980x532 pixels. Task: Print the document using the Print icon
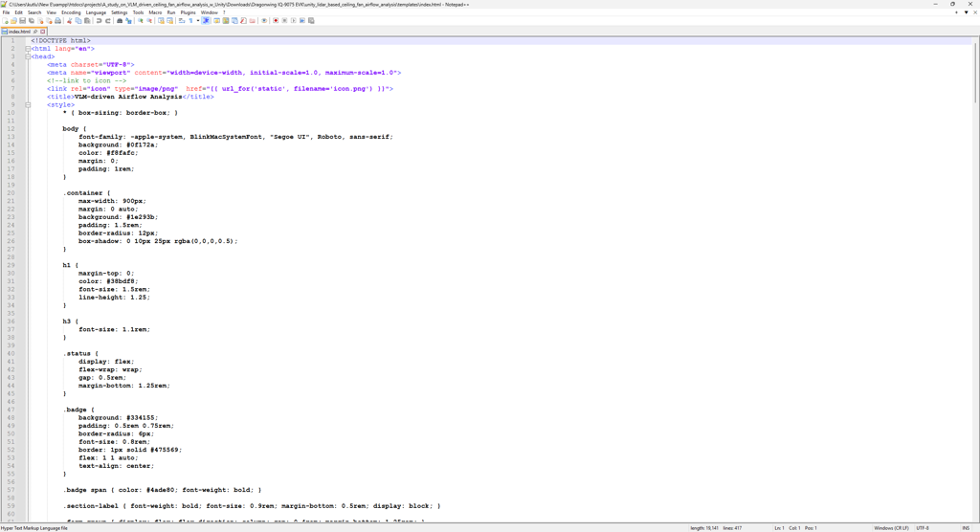point(57,21)
